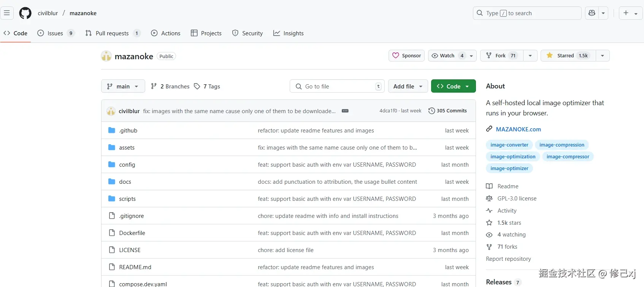Visit the MAZANOKE.com website link
The height and width of the screenshot is (287, 644).
coord(518,129)
